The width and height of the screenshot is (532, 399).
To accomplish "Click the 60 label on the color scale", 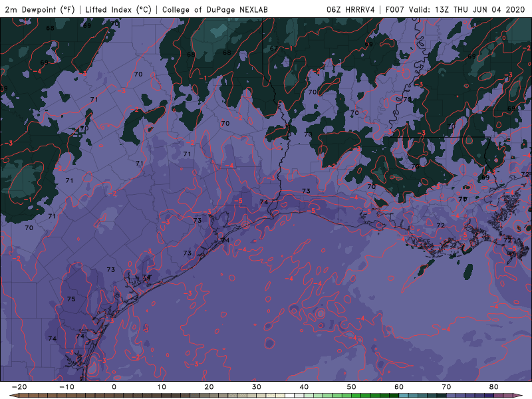I will pos(399,387).
